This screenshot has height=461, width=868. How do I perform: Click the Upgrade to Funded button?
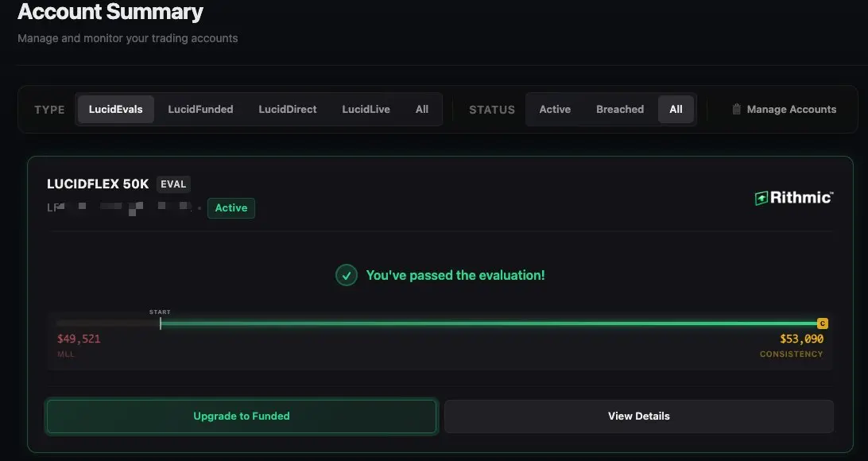[x=242, y=416]
